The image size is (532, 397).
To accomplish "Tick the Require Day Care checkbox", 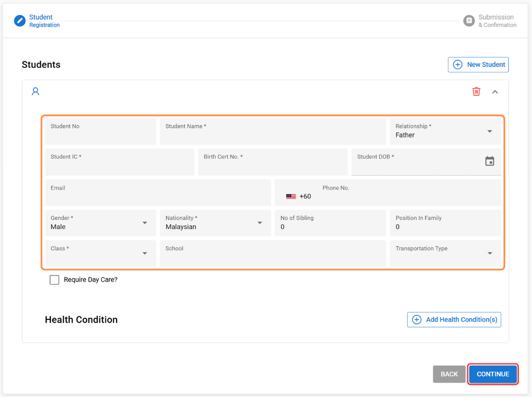I will coord(55,280).
